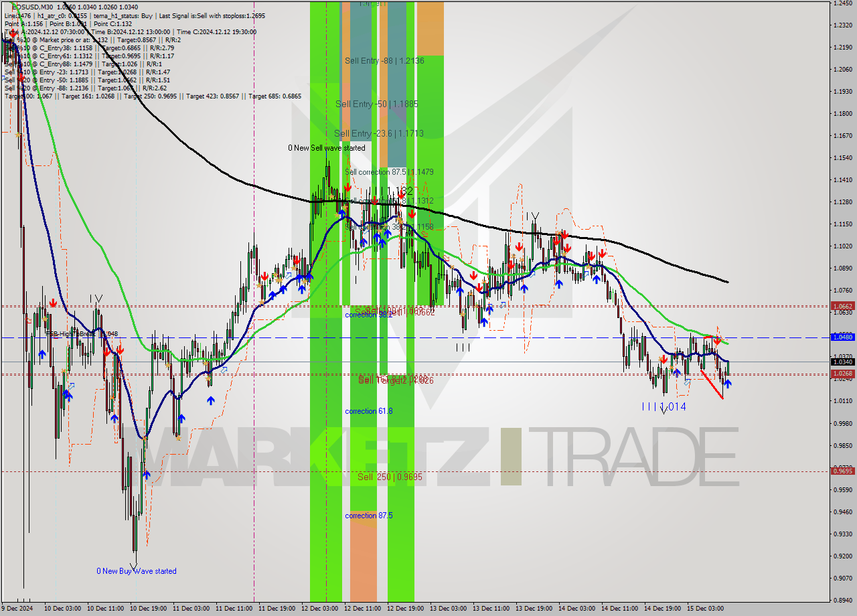The image size is (857, 616).
Task: Click the 0.9980 value on price scale
Action: [x=842, y=423]
